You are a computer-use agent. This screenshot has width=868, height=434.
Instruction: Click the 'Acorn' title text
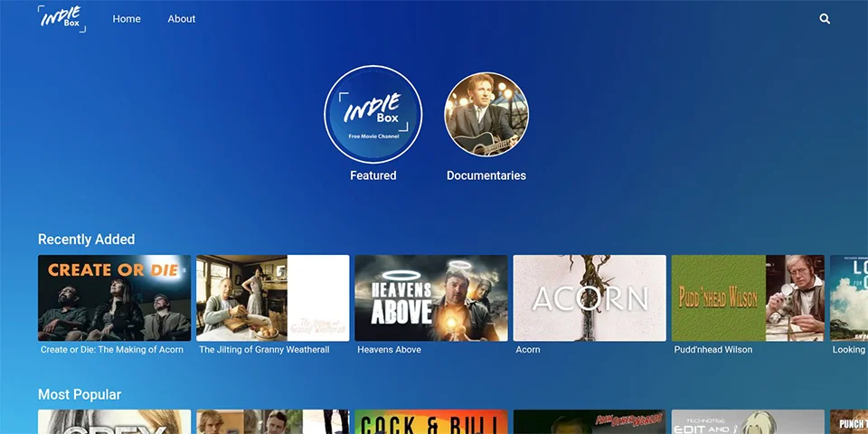point(528,350)
